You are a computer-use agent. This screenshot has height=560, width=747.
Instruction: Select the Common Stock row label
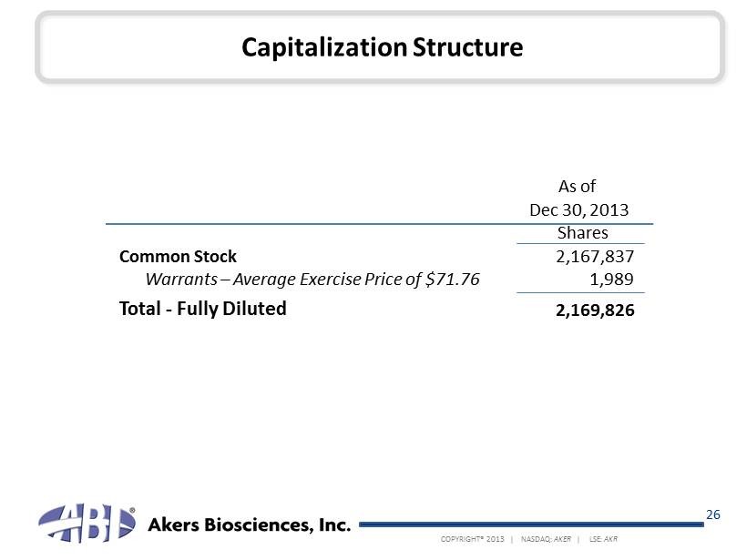(x=178, y=257)
